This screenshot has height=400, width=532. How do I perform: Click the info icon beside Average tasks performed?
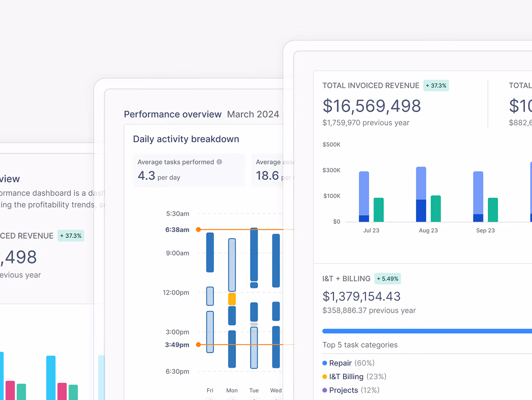[219, 162]
